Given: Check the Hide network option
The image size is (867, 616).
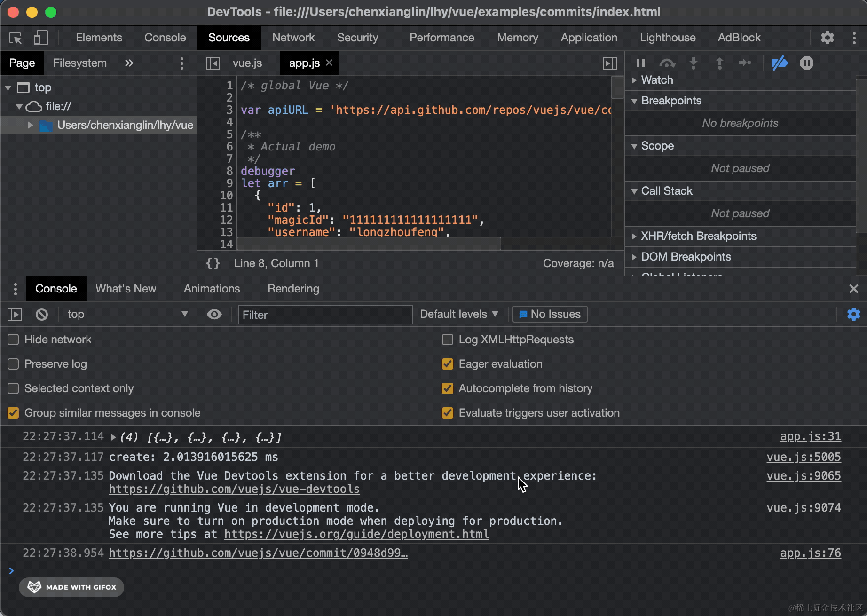Looking at the screenshot, I should pos(14,340).
